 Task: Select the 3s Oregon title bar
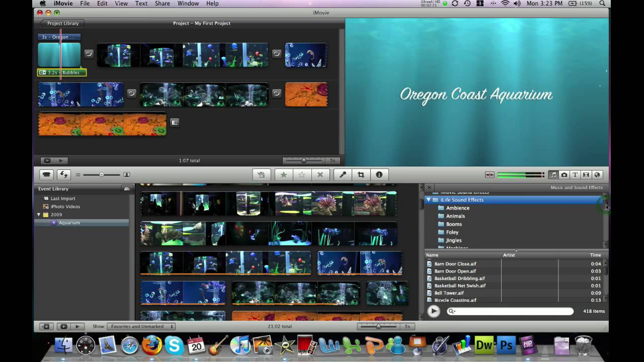59,37
